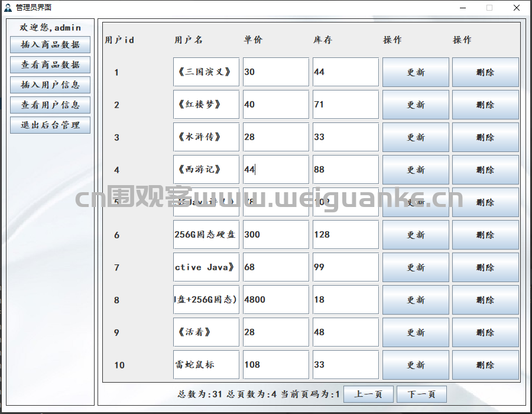The image size is (532, 414).
Task: Click the stock field showing 48
Action: tap(346, 332)
